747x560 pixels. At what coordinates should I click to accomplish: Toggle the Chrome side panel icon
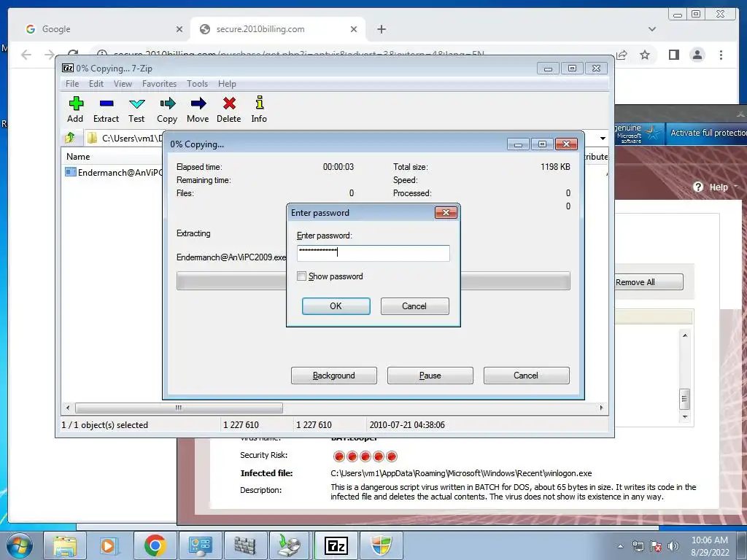pyautogui.click(x=673, y=55)
